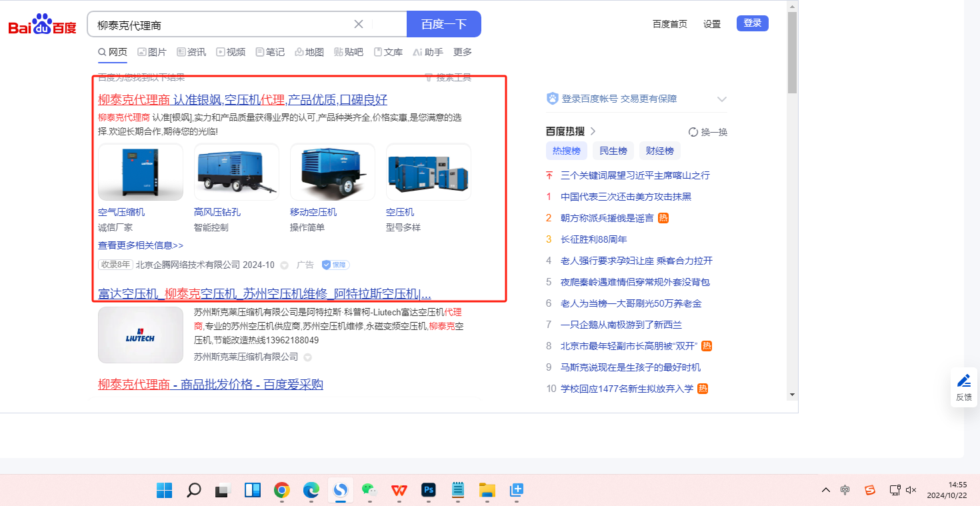
Task: Click the 搜索工具 filter icon
Action: (429, 77)
